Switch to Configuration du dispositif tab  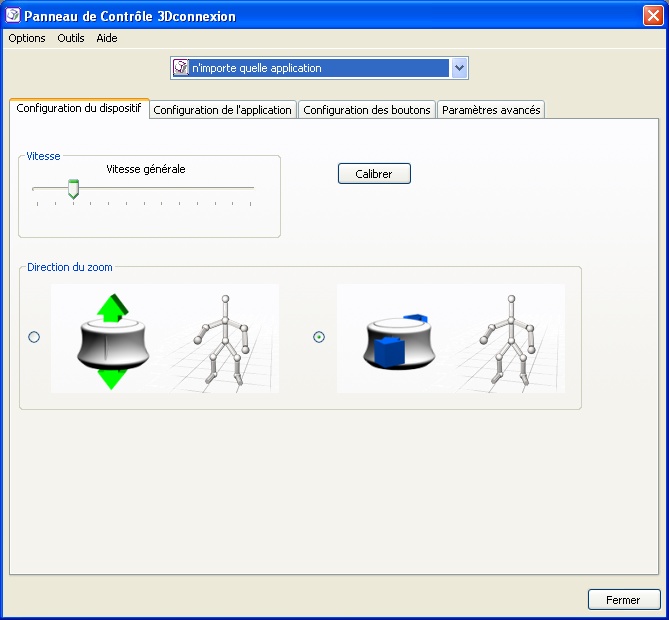[x=79, y=108]
